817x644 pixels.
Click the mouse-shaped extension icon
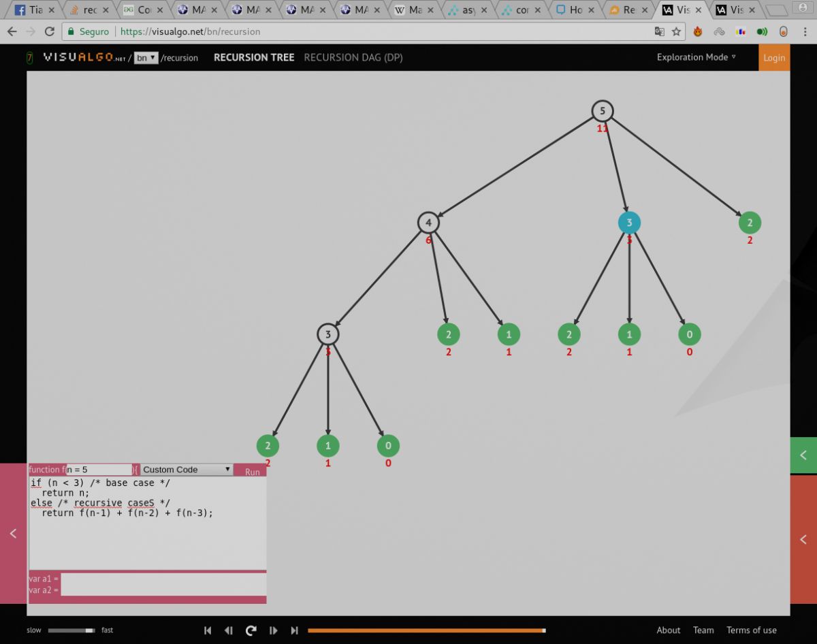click(x=784, y=31)
